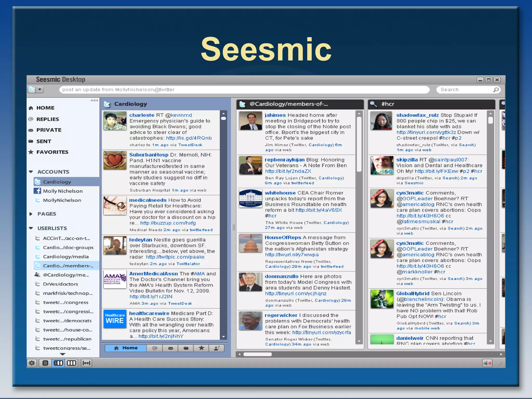Click the AMA logo avatar
532x399 pixels.
(115, 279)
